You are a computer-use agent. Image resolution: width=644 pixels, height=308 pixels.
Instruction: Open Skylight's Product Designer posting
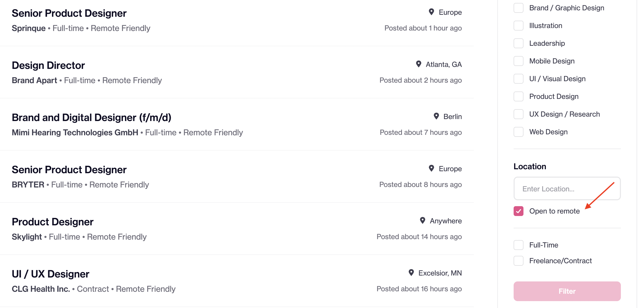click(x=52, y=222)
